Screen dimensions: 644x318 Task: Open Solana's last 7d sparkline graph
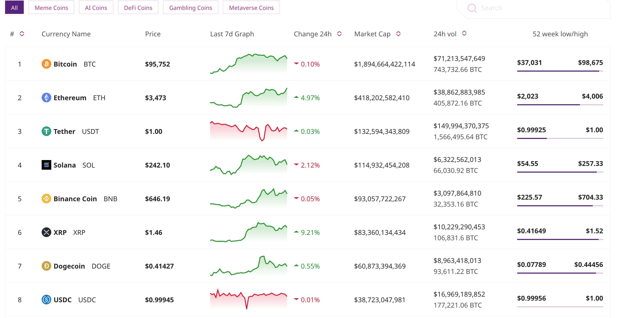[x=249, y=165]
